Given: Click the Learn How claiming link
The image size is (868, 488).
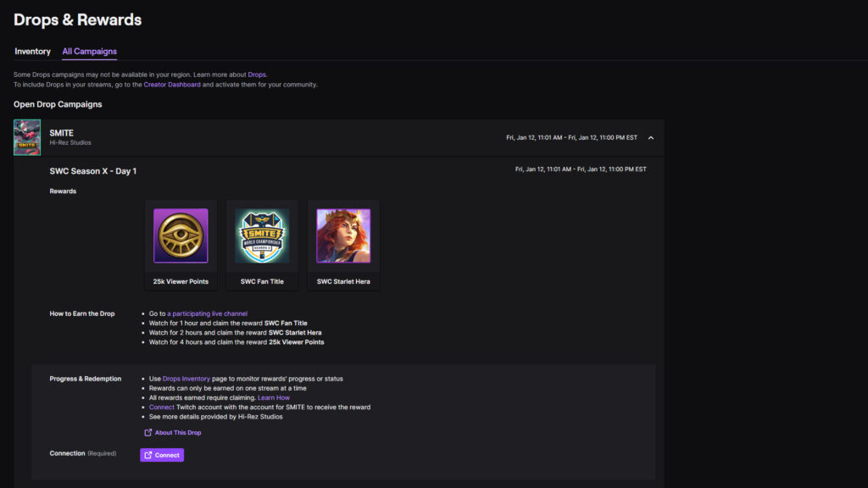Looking at the screenshot, I should 275,397.
